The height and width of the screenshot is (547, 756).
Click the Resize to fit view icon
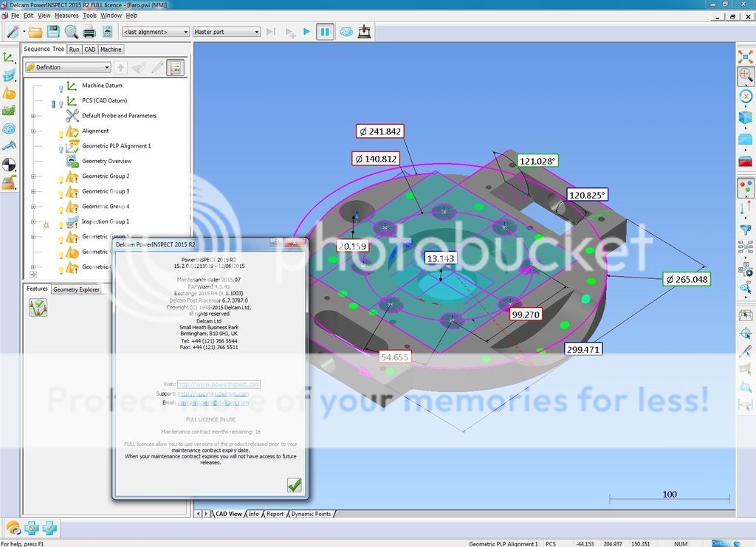746,56
